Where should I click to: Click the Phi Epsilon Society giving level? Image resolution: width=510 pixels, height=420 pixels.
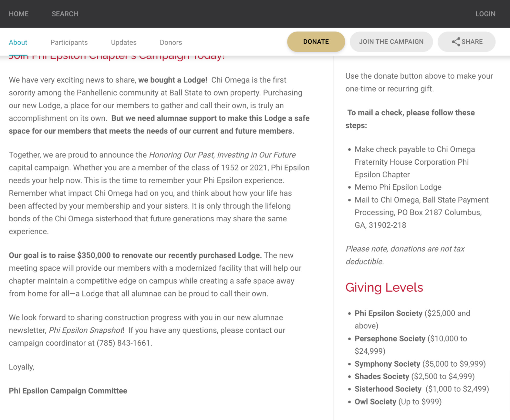click(x=412, y=319)
